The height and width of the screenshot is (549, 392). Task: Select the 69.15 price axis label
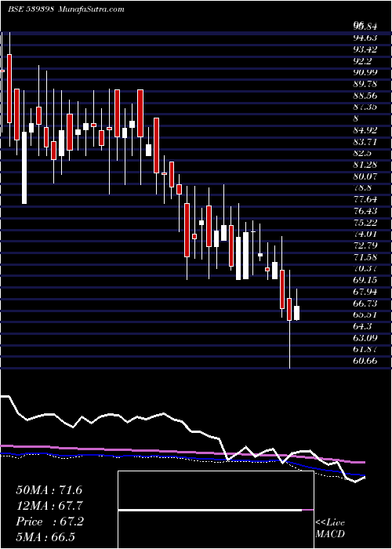(x=365, y=280)
